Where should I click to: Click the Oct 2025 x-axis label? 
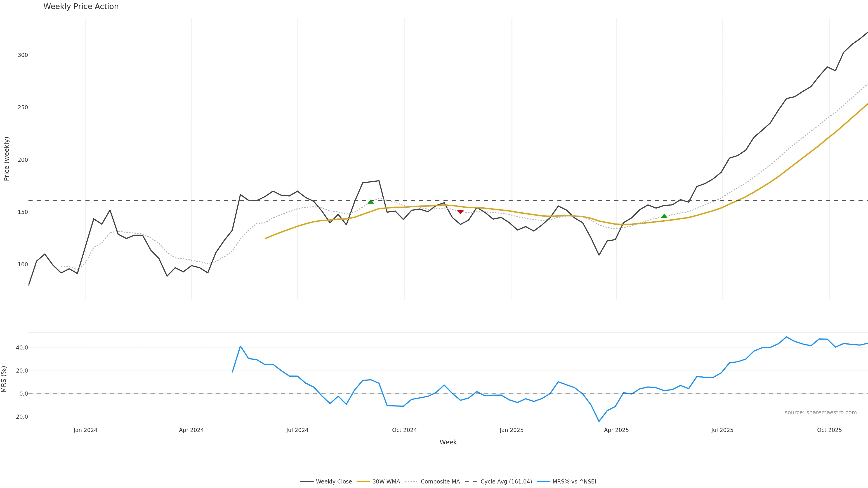point(829,430)
